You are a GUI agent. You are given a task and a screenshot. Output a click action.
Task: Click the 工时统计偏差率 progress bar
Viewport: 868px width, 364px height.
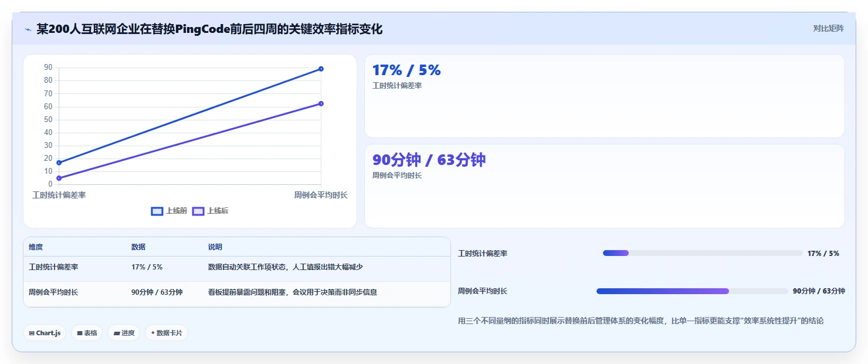click(x=703, y=253)
